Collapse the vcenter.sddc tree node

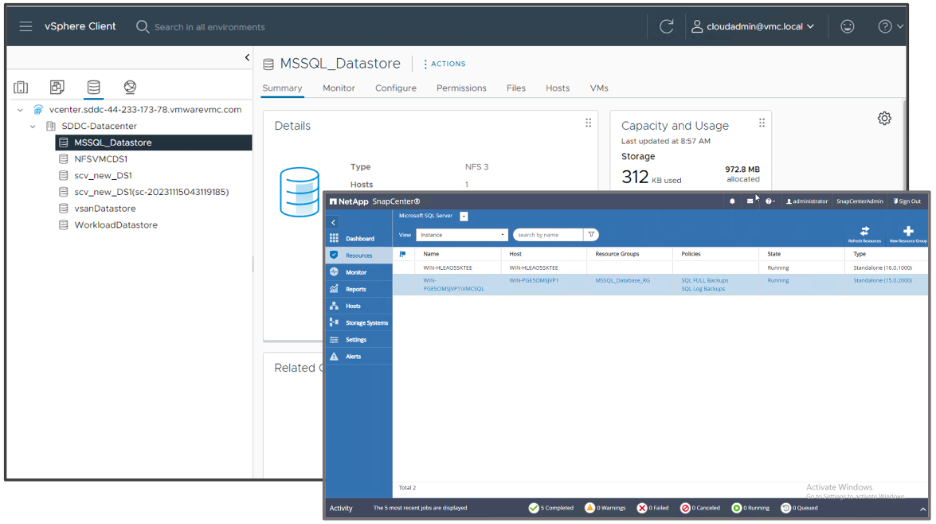[x=22, y=110]
